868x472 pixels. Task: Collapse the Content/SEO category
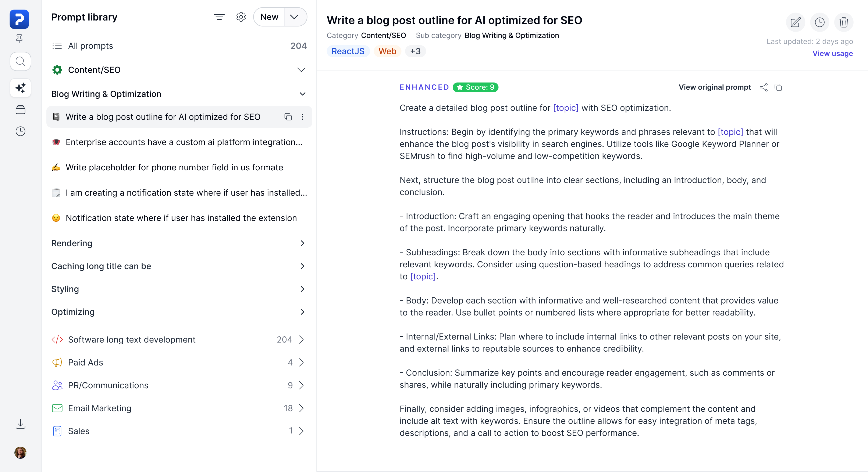click(301, 70)
